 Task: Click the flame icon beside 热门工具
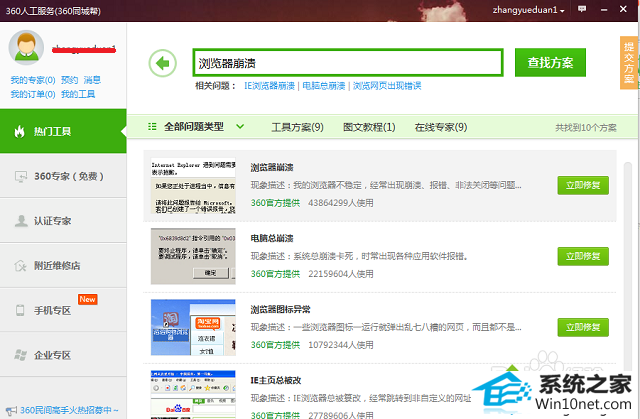click(19, 131)
